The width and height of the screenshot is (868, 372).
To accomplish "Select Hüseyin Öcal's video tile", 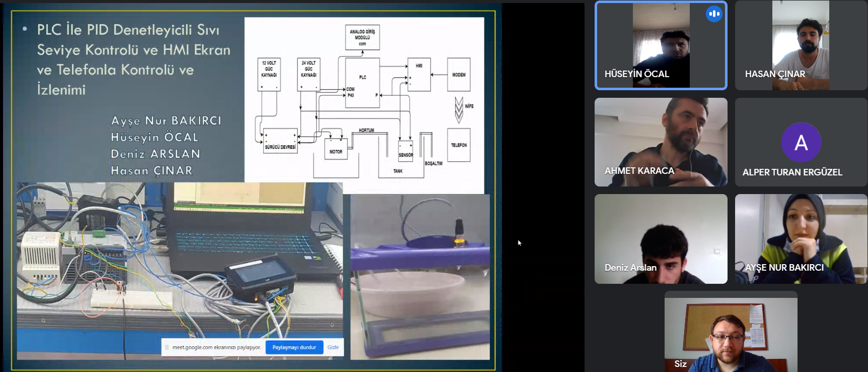I will (x=661, y=45).
